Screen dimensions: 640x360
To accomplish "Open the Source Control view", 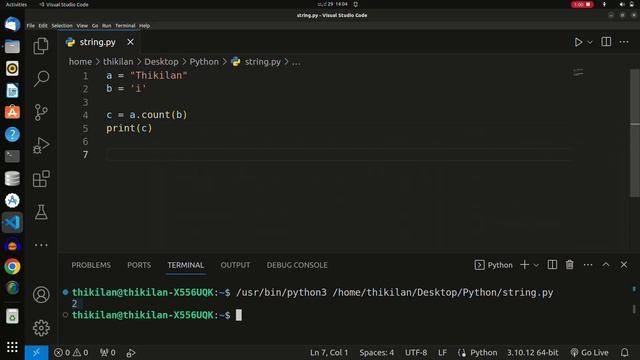I will tap(41, 112).
